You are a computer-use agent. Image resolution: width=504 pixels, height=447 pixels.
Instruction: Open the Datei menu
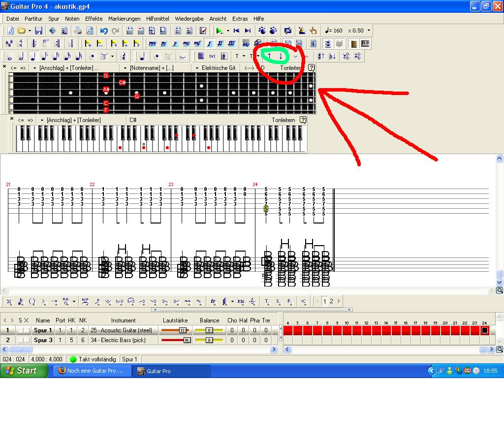(13, 19)
